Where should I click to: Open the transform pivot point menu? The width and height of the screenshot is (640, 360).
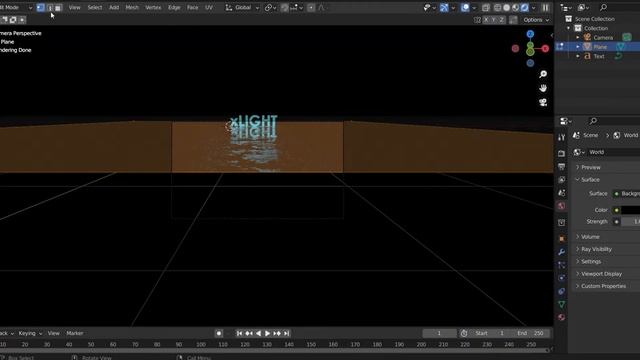click(270, 7)
